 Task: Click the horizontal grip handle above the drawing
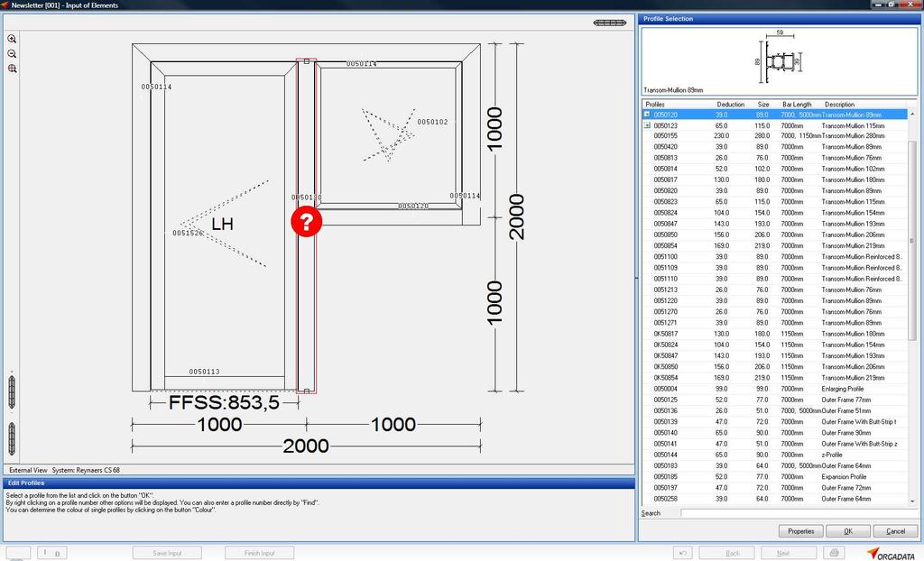click(x=610, y=23)
